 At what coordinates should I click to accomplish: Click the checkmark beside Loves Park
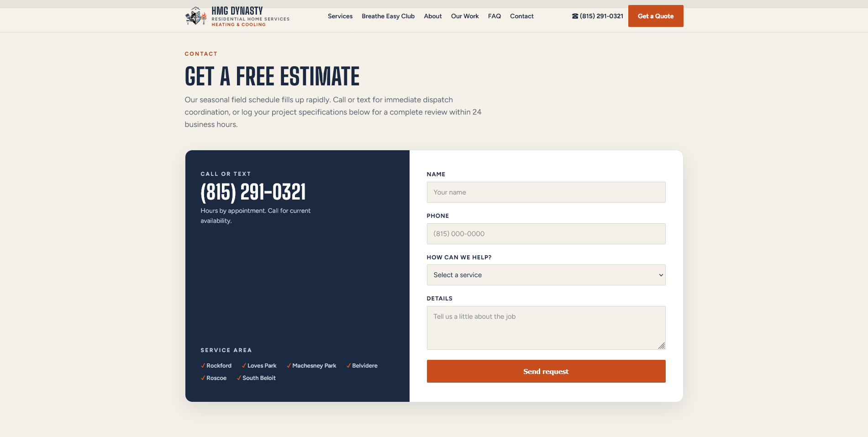point(244,366)
